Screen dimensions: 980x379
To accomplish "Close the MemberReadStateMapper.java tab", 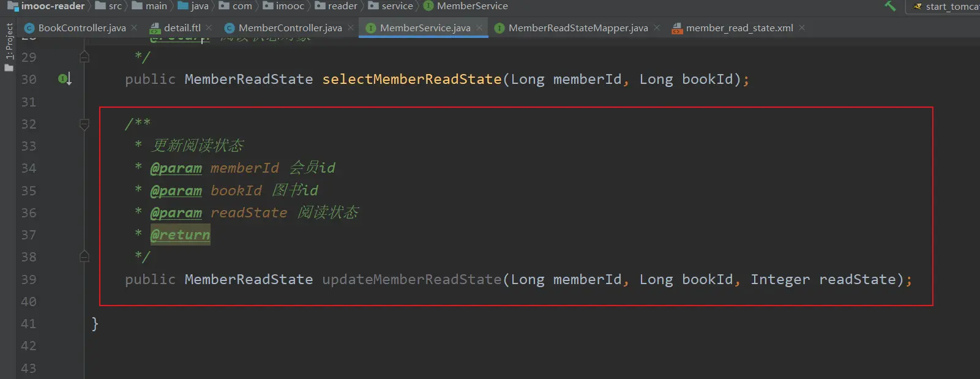I will (x=657, y=28).
